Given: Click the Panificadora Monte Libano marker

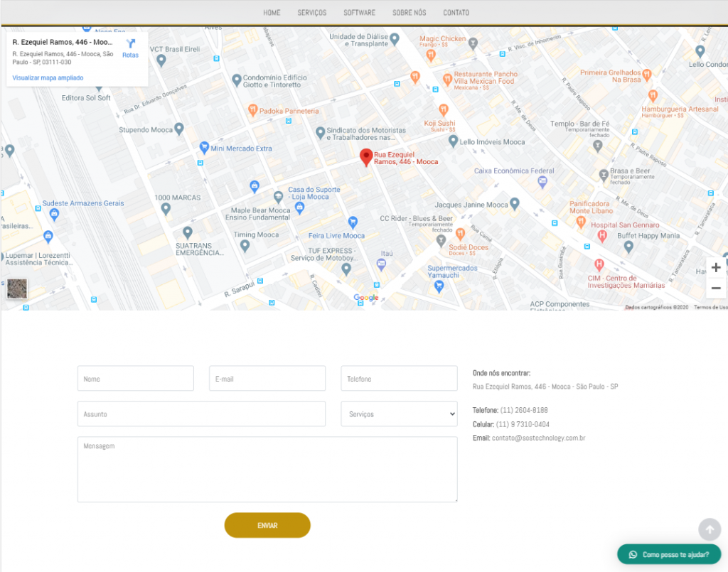Looking at the screenshot, I should 581,222.
